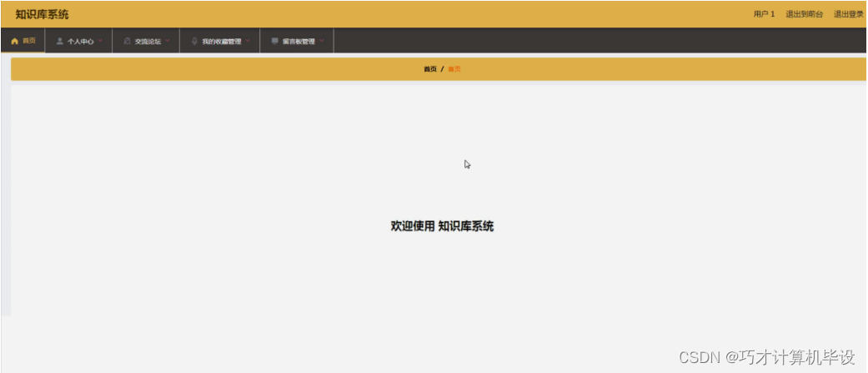Open the 个人中心 menu label
The width and height of the screenshot is (868, 373).
[x=80, y=42]
